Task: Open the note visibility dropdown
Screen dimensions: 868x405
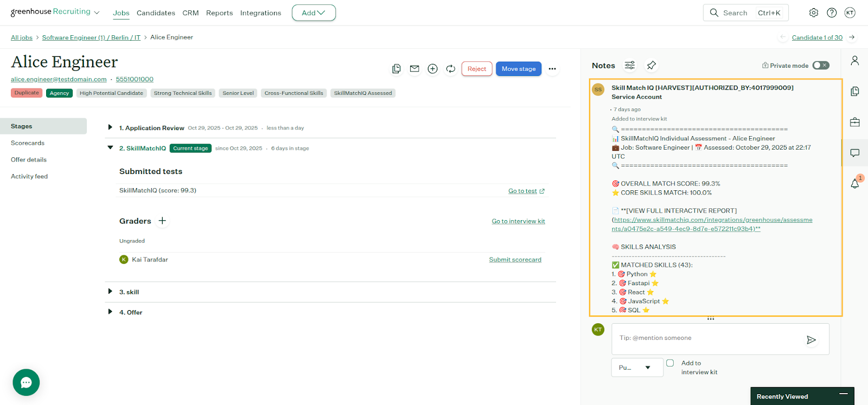Action: pos(637,368)
